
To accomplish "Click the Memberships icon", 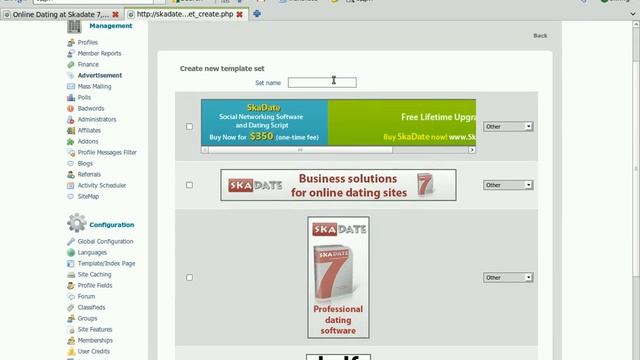I will click(71, 341).
